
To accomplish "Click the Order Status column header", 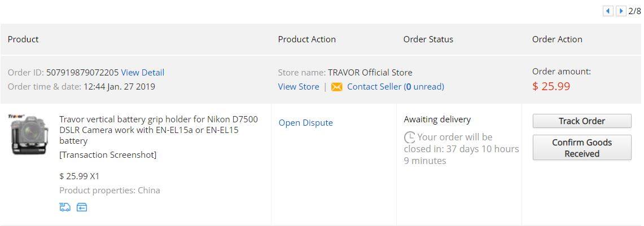I will coord(428,39).
